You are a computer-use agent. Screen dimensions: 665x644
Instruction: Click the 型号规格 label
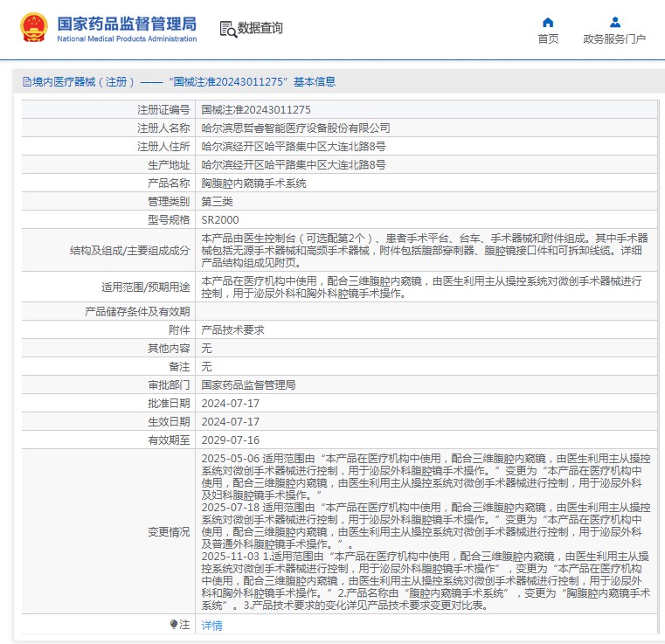(169, 219)
